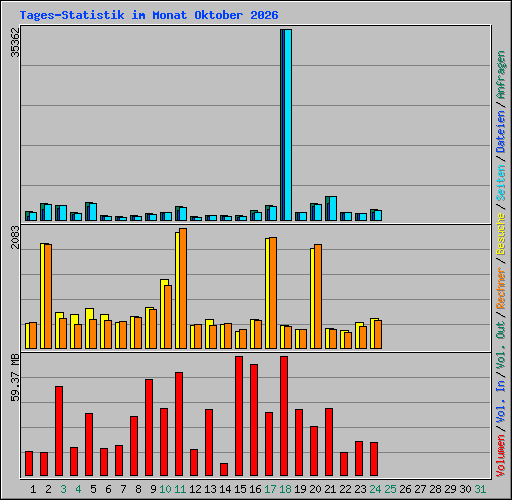512x500 pixels.
Task: Click the green day 3 axis label
Action: coord(63,489)
